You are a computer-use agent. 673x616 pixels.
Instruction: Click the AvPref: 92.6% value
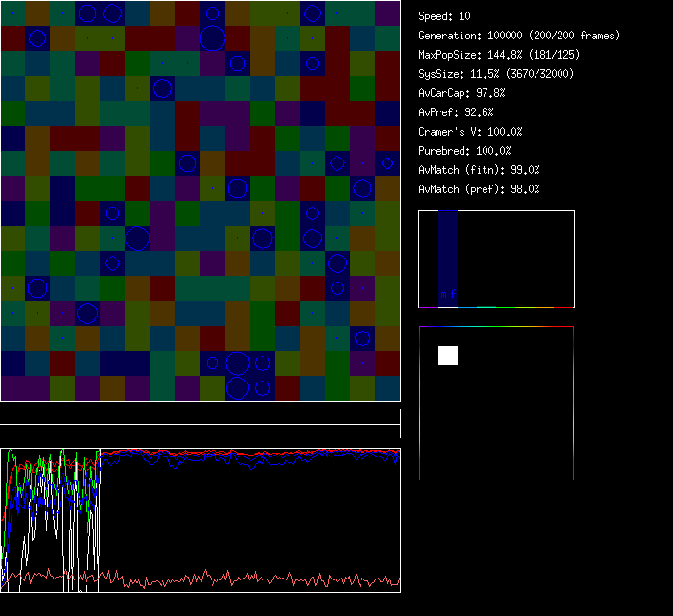coord(456,112)
